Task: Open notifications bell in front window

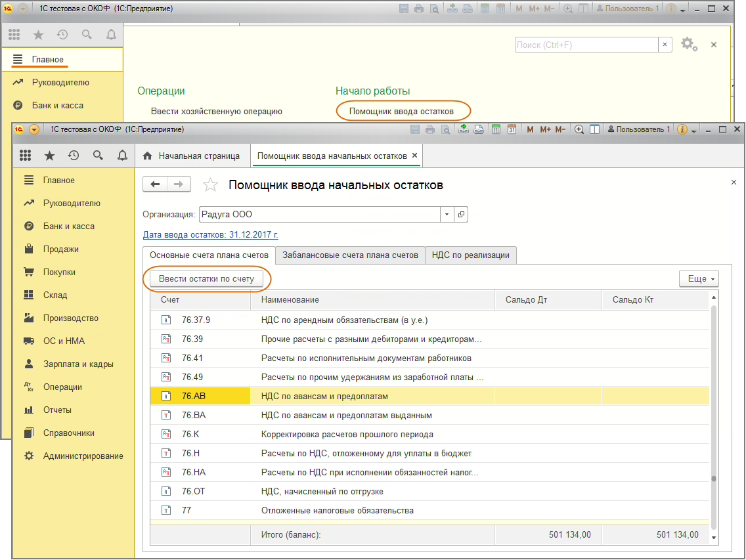Action: [x=122, y=155]
